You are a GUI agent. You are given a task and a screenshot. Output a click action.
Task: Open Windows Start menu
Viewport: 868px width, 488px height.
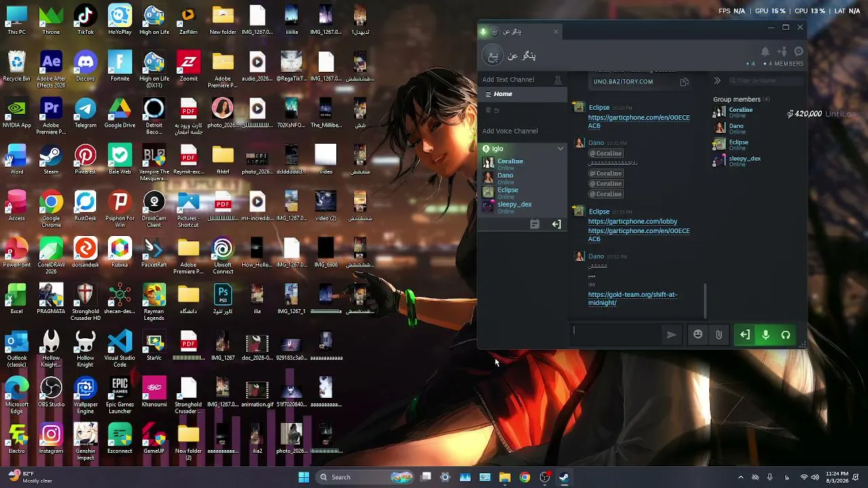[x=304, y=477]
